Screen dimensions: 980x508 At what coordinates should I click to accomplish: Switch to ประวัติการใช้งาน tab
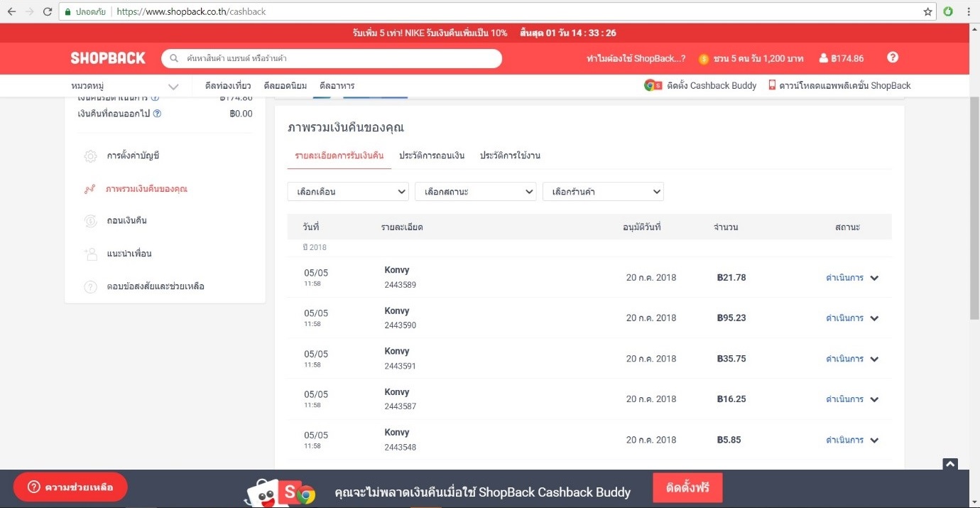tap(510, 155)
